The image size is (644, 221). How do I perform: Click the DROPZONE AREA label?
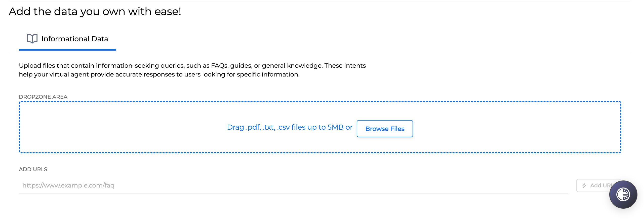(x=43, y=97)
